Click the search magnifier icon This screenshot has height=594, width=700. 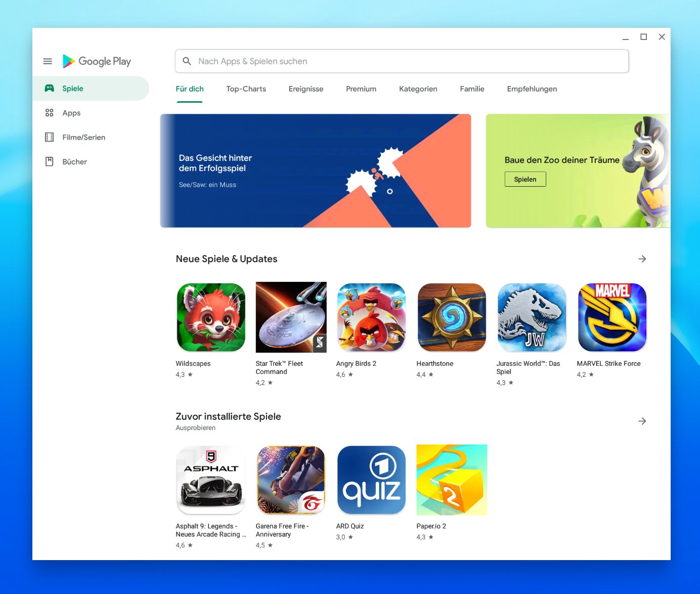[187, 61]
